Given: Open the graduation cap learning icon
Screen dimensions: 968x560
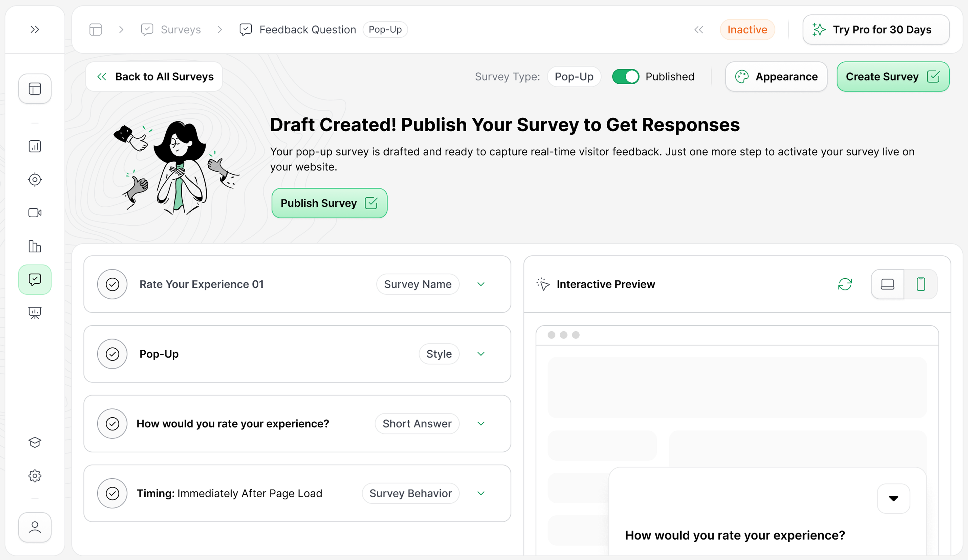Looking at the screenshot, I should (x=35, y=443).
